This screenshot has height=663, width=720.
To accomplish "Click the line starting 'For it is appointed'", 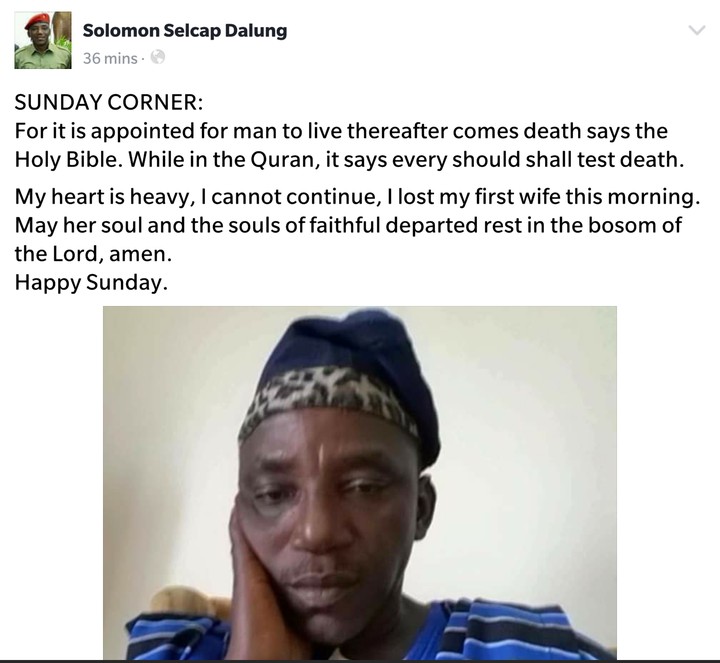I will (341, 131).
